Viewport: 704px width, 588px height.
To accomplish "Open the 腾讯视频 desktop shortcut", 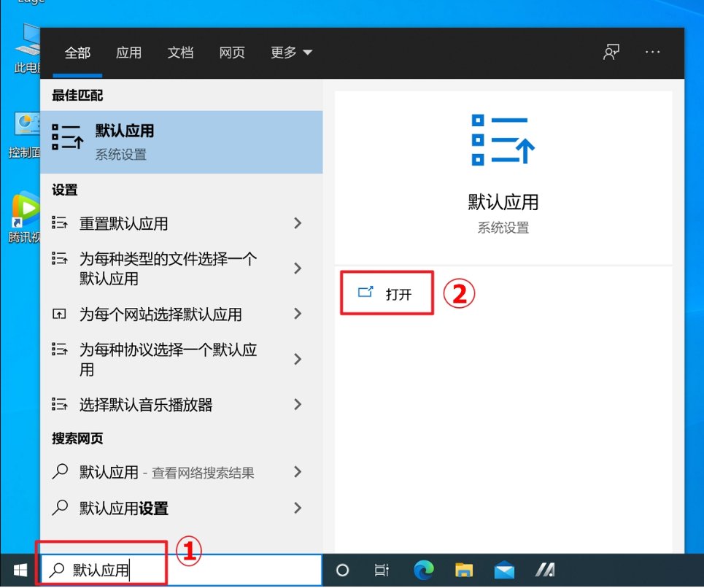I will (25, 217).
